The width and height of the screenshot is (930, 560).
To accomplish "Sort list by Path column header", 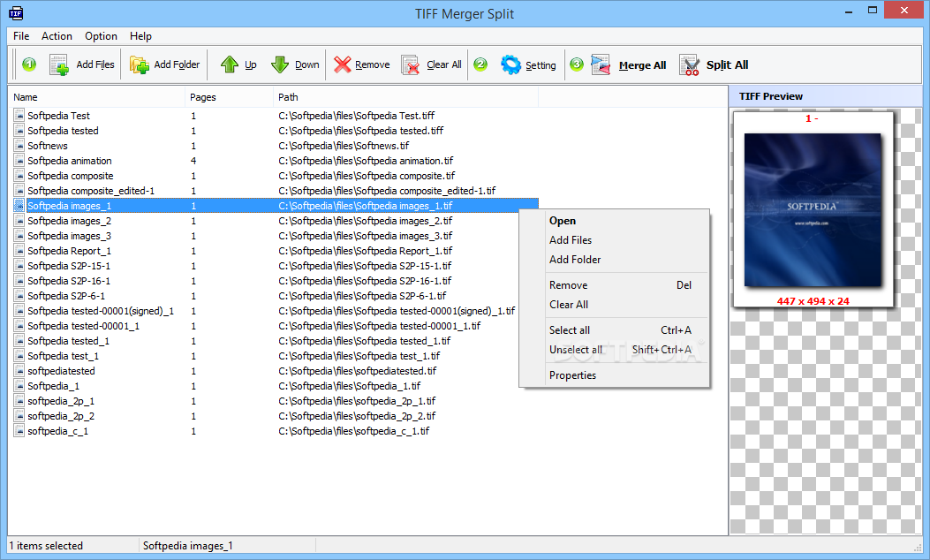I will (x=405, y=97).
